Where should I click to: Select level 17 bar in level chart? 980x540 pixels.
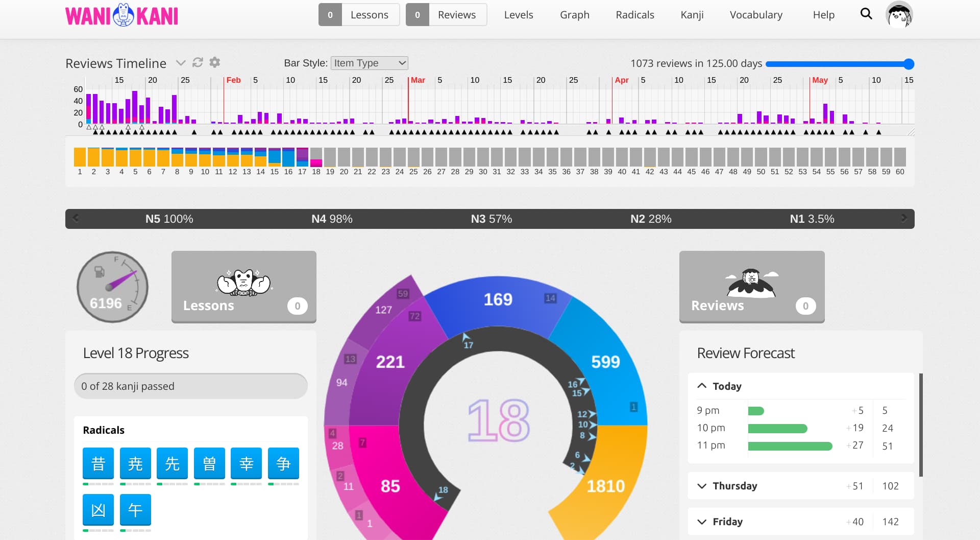click(x=302, y=157)
